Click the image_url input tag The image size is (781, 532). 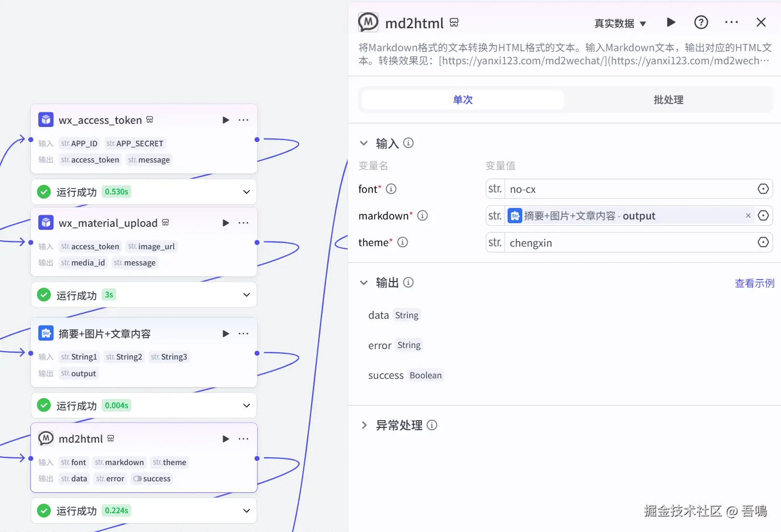coord(152,247)
